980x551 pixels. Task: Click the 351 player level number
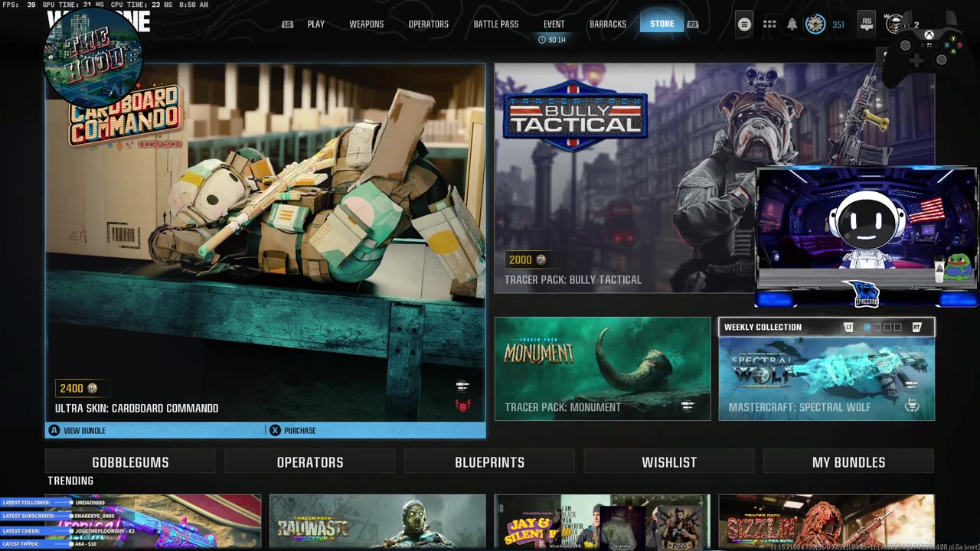pos(838,24)
